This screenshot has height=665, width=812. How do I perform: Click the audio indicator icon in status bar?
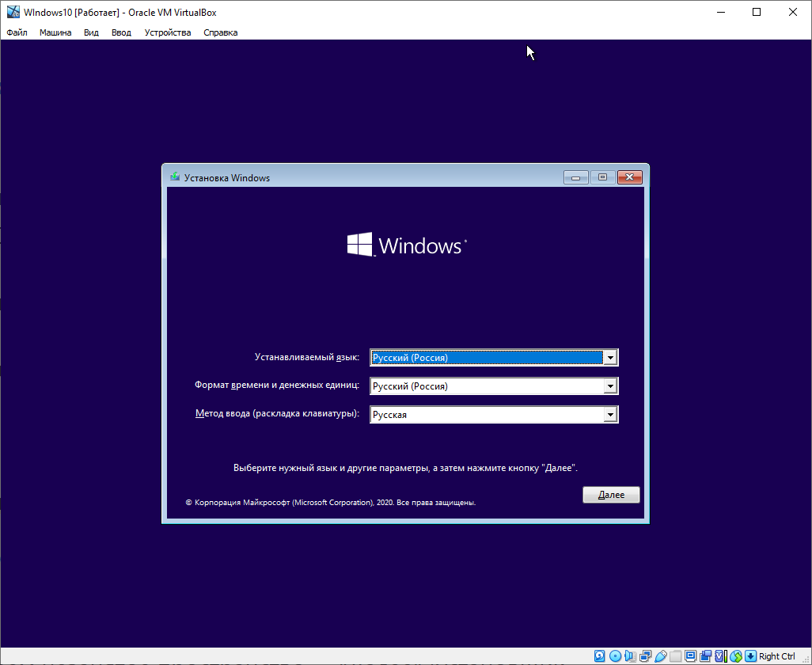(631, 656)
